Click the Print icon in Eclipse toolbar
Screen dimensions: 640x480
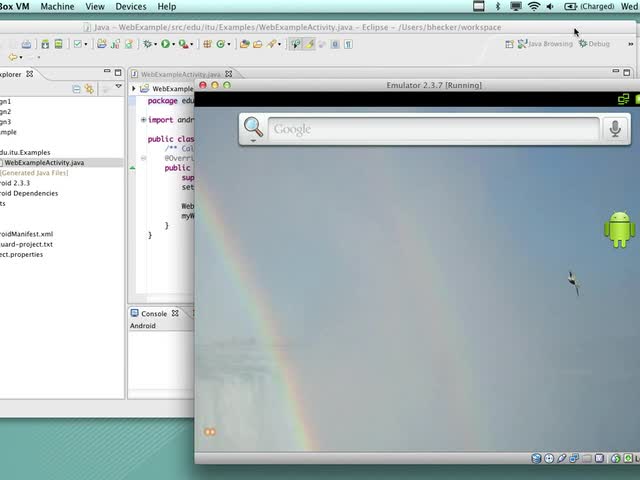(x=26, y=44)
